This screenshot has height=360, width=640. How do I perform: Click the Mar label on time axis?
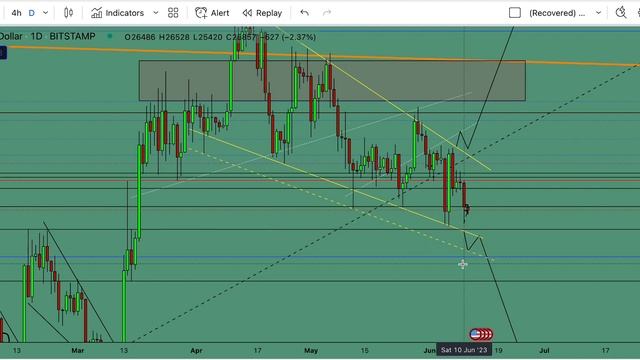(78, 351)
